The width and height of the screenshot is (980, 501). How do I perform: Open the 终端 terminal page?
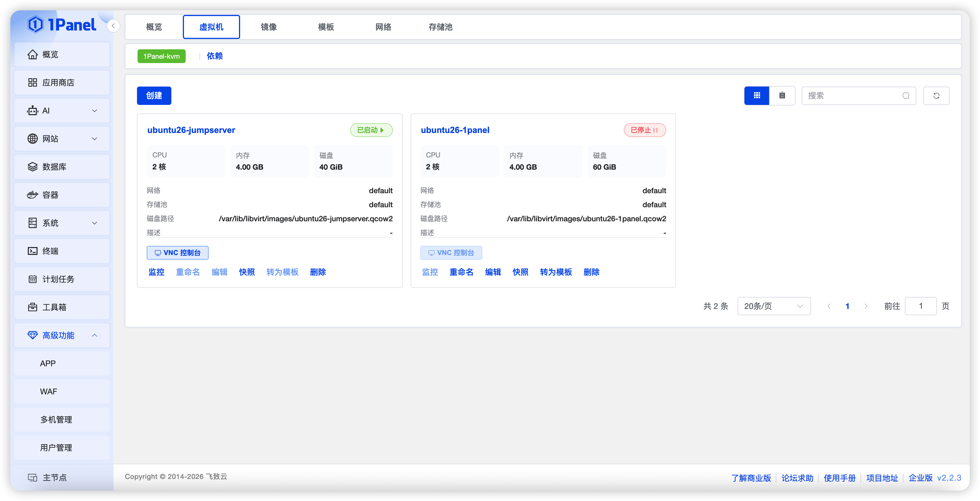point(62,251)
